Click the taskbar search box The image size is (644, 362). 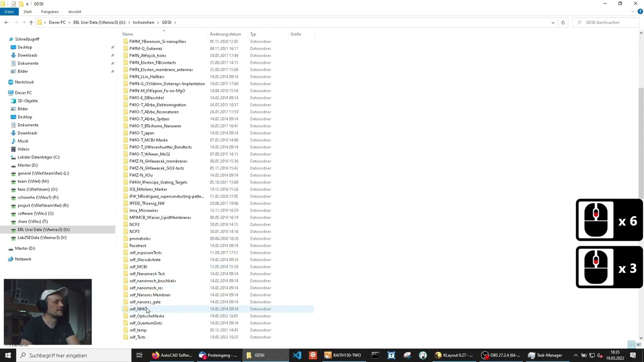point(74,355)
